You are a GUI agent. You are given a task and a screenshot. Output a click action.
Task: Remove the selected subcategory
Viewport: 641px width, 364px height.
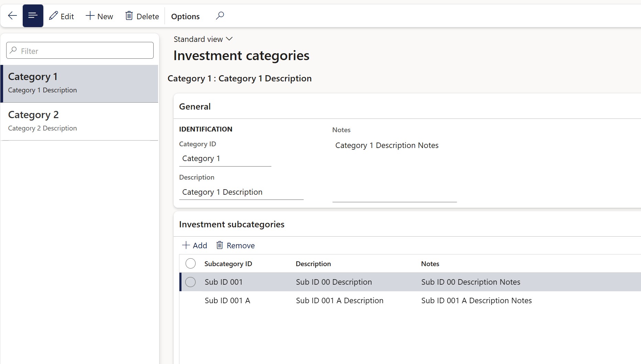pyautogui.click(x=235, y=246)
